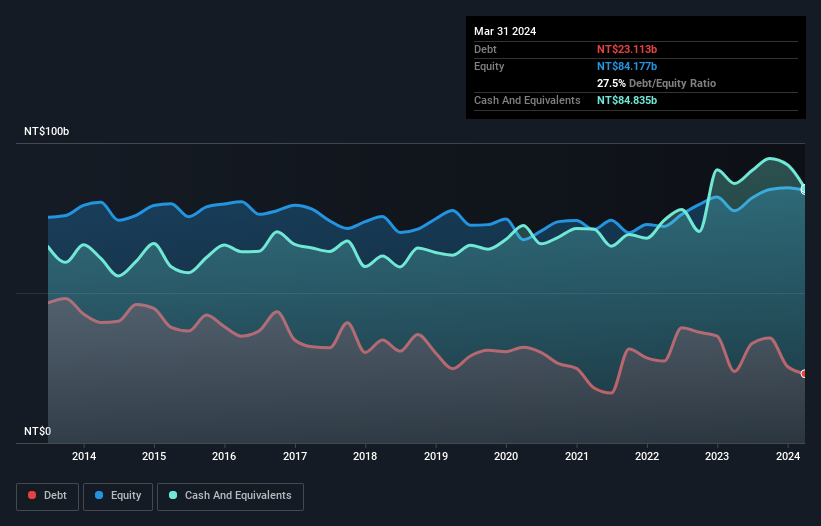
Task: Click the Debt row label in tooltip
Action: pos(485,49)
